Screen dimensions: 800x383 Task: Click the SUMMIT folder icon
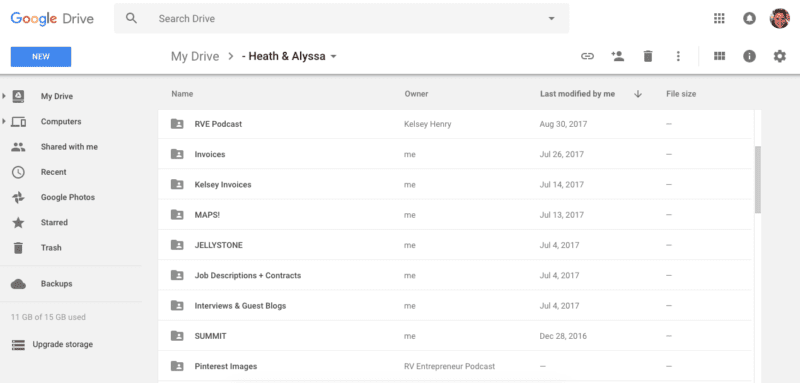click(177, 336)
